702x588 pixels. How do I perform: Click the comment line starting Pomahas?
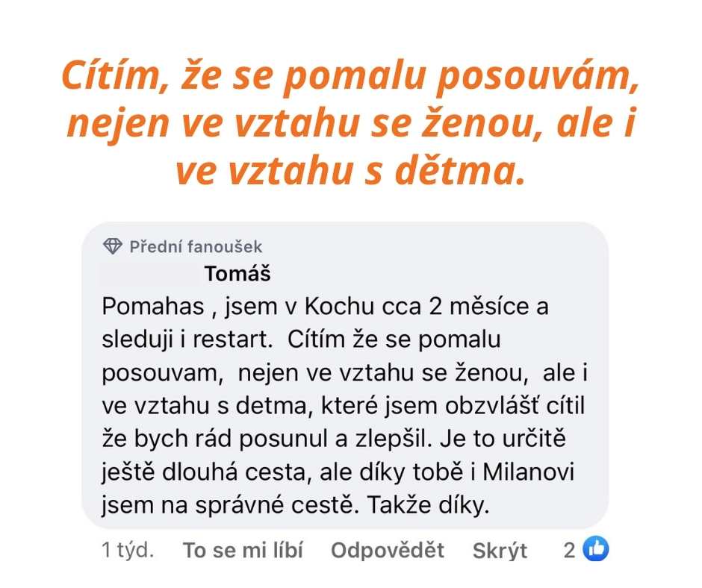click(325, 307)
